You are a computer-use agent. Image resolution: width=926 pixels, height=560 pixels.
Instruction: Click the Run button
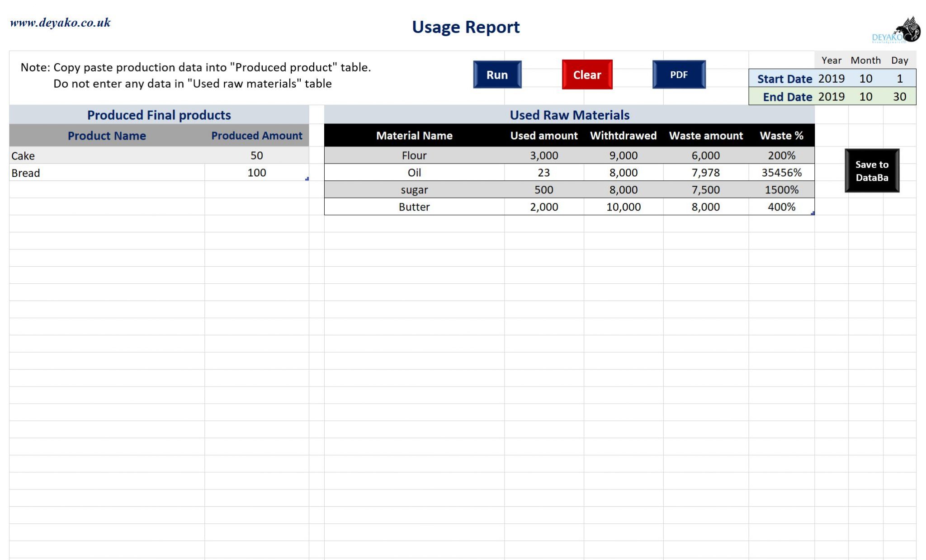click(x=496, y=75)
